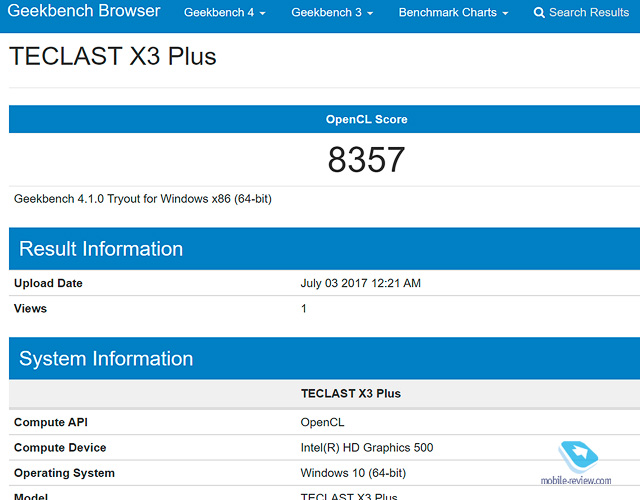Viewport: 640px width, 500px height.
Task: Select the OpenCL value in Compute API row
Action: pyautogui.click(x=322, y=422)
